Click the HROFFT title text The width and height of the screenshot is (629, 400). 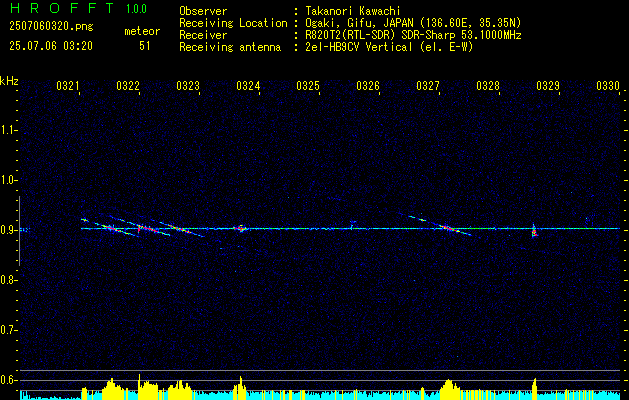click(62, 8)
